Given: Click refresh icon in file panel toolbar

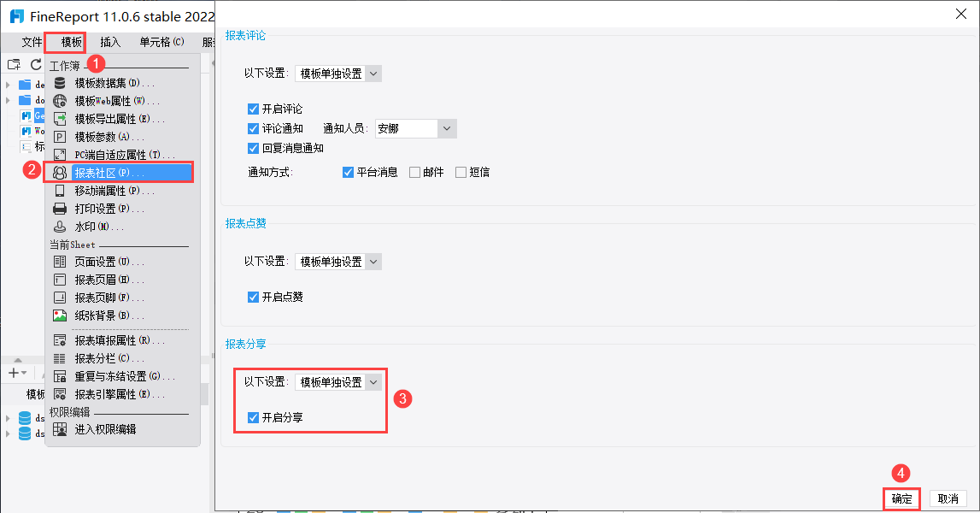Looking at the screenshot, I should [36, 64].
